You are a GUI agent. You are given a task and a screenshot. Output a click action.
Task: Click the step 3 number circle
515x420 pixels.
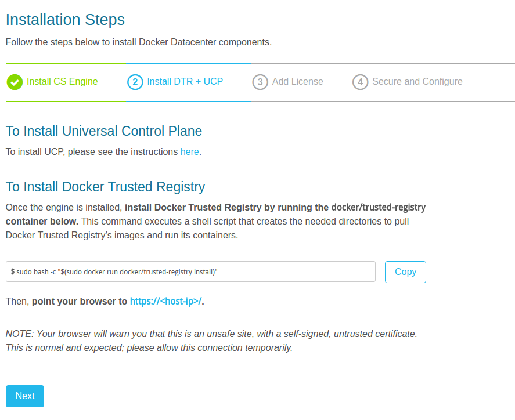pos(260,82)
